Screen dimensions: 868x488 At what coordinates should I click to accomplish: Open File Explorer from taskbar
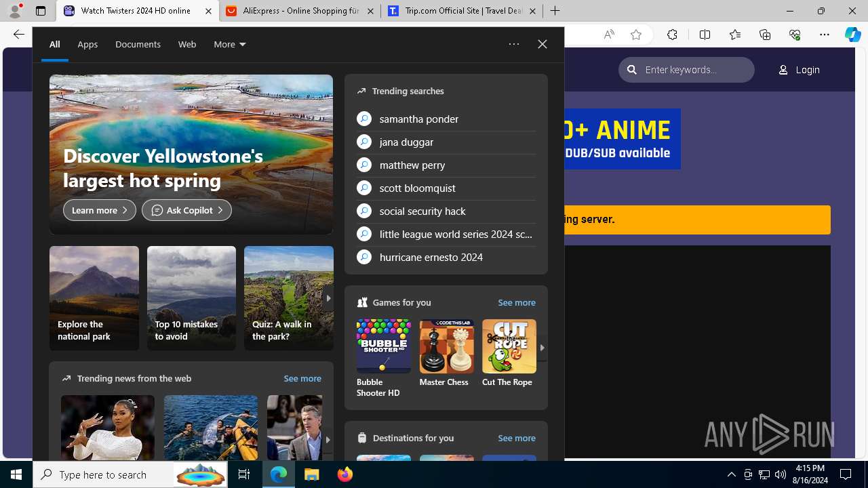click(312, 474)
